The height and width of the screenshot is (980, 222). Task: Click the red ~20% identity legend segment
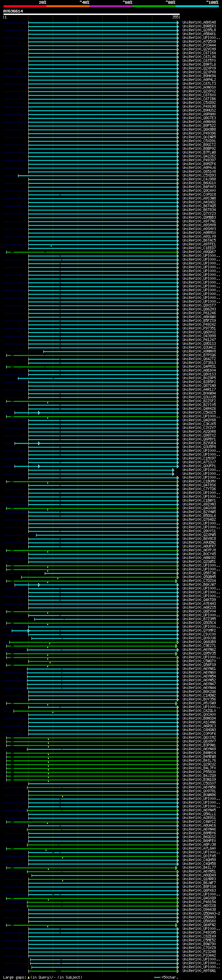pyautogui.click(x=25, y=6)
